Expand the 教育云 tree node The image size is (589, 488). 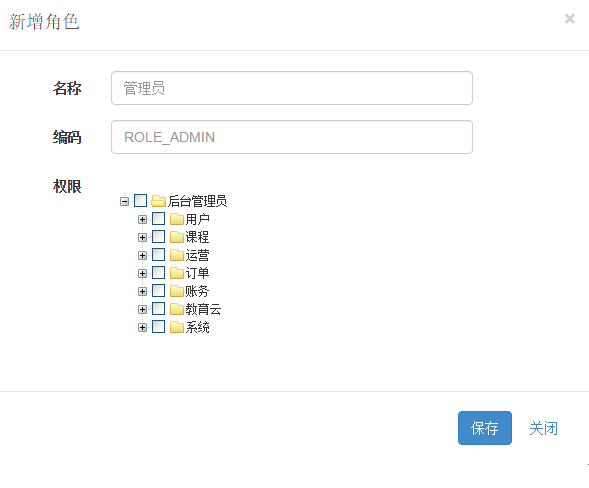coord(142,310)
